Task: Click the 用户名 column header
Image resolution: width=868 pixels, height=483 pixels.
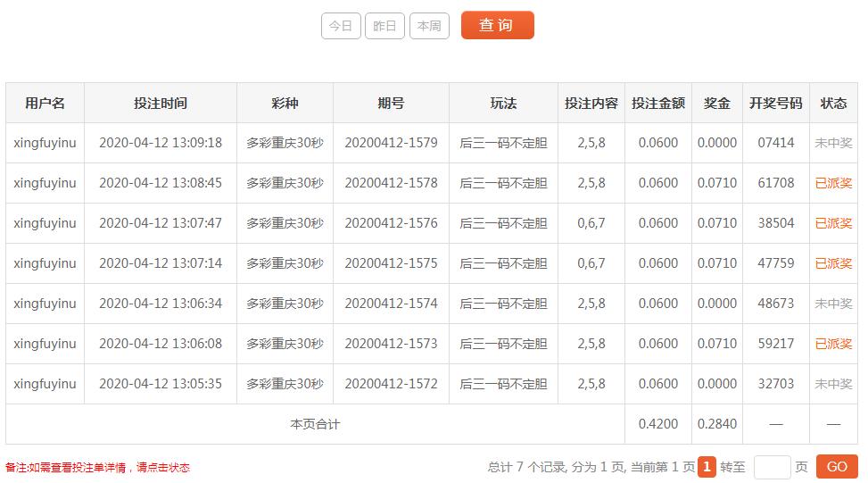Action: [45, 103]
